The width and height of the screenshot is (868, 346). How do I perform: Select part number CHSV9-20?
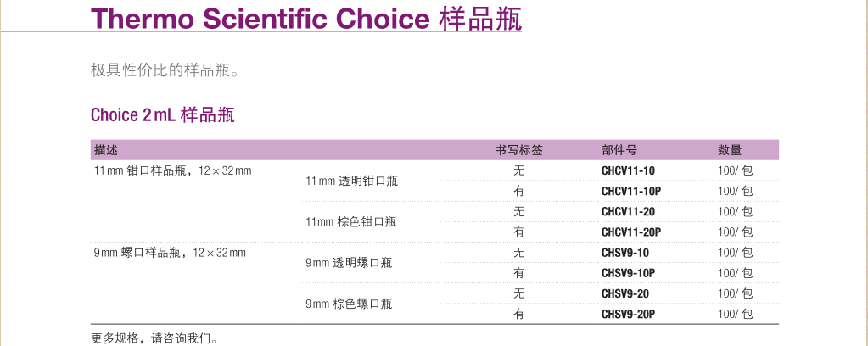coord(625,293)
